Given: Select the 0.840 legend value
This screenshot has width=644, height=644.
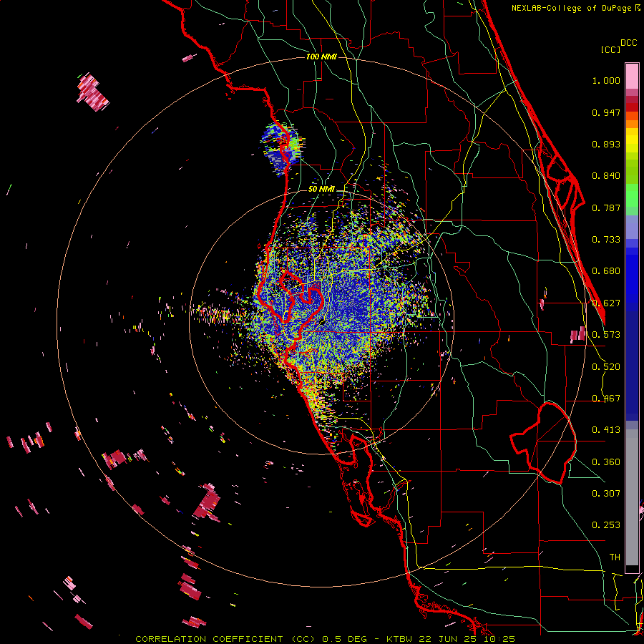Looking at the screenshot, I should [x=606, y=176].
